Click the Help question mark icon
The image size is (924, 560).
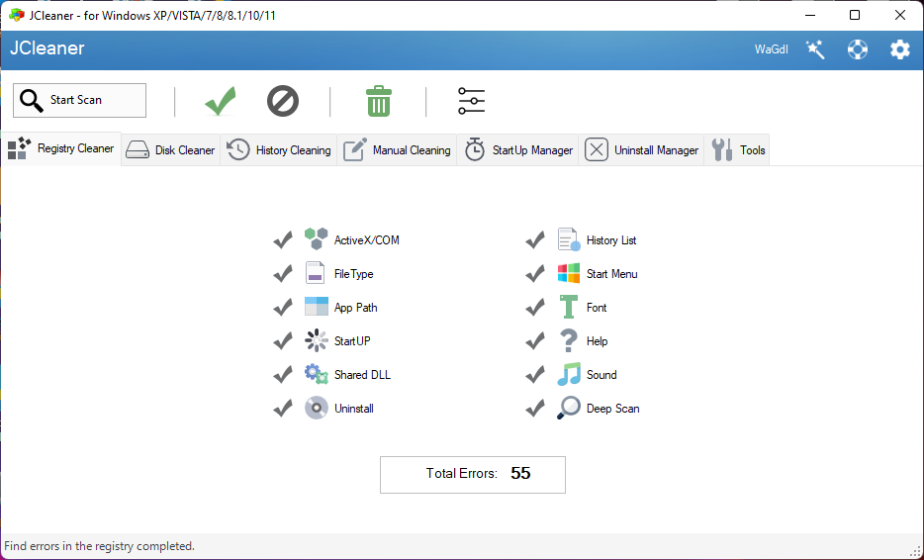click(x=569, y=340)
